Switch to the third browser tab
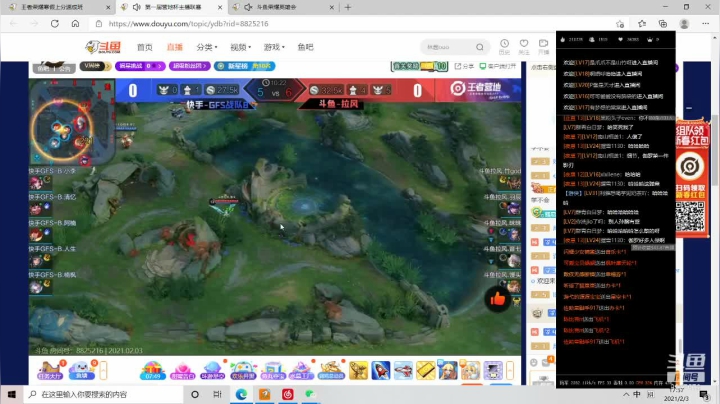The width and height of the screenshot is (720, 404). [284, 7]
